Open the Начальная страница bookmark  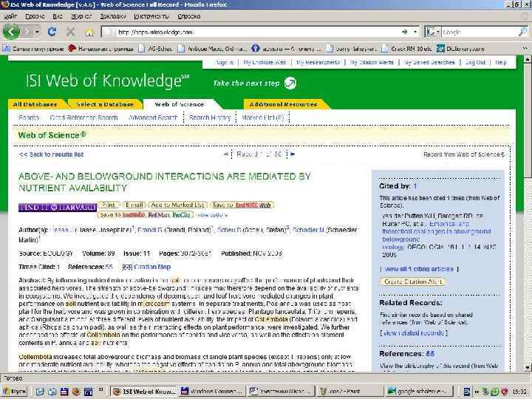[100, 49]
